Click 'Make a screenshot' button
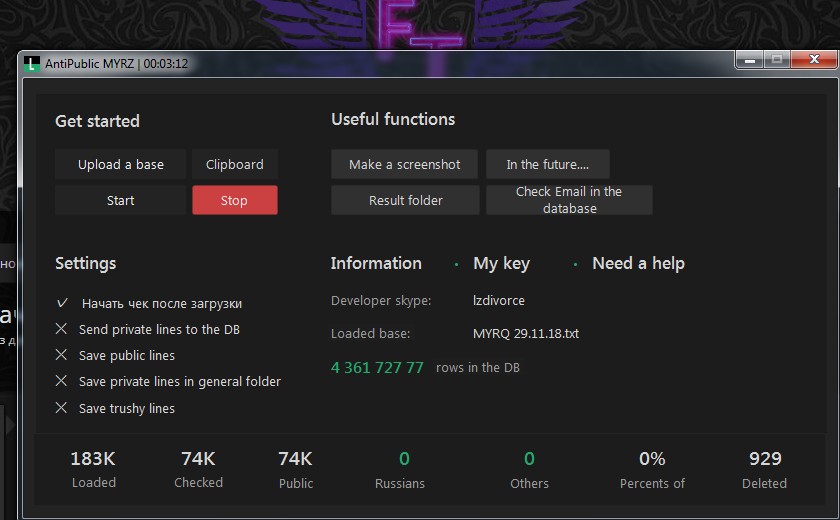The image size is (840, 520). tap(405, 164)
